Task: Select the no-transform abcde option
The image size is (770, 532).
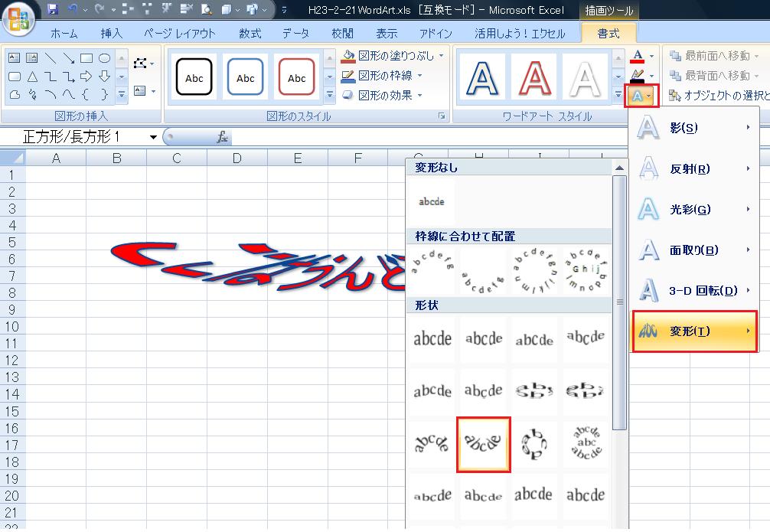Action: point(432,201)
